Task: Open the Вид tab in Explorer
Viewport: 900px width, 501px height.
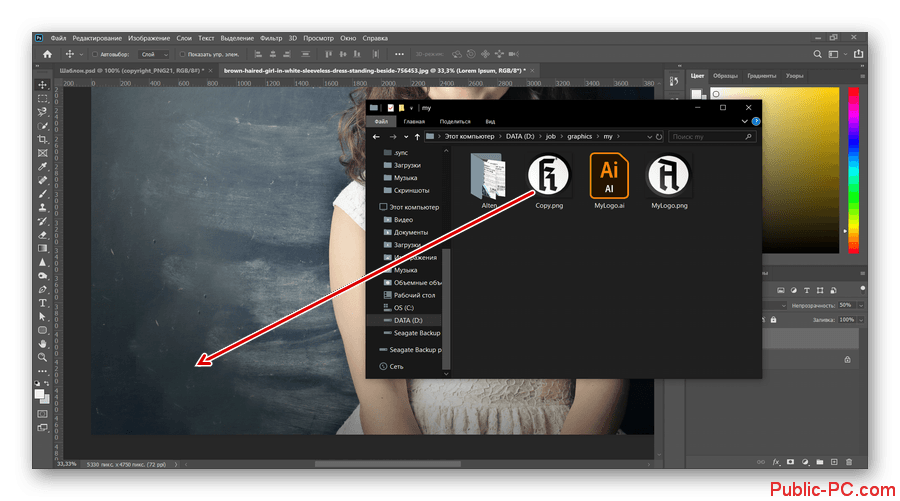Action: pyautogui.click(x=490, y=122)
